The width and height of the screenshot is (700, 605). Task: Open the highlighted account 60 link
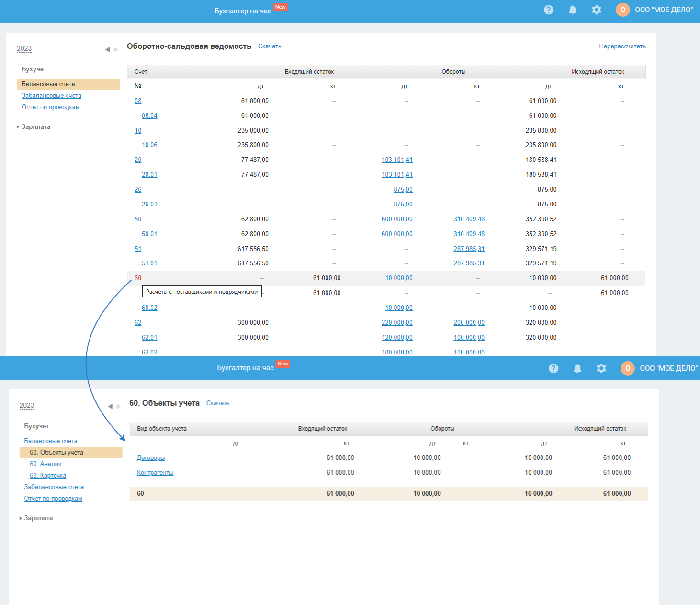point(138,278)
